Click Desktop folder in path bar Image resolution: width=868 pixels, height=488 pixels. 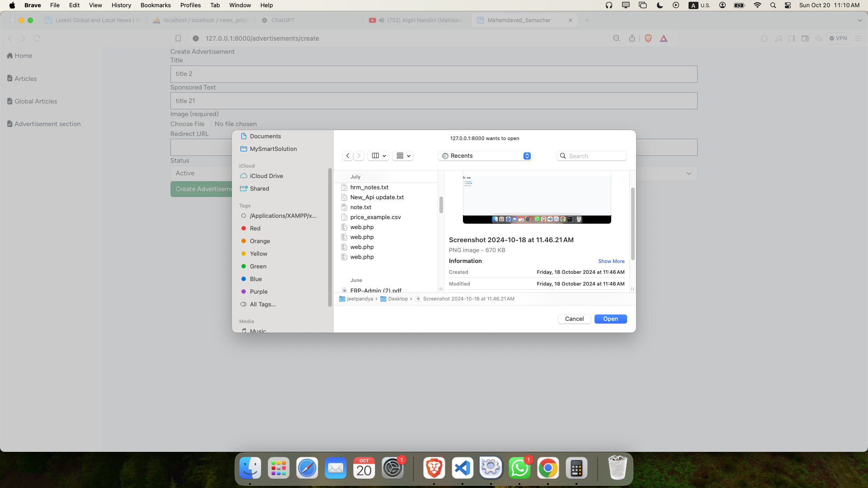click(x=397, y=299)
